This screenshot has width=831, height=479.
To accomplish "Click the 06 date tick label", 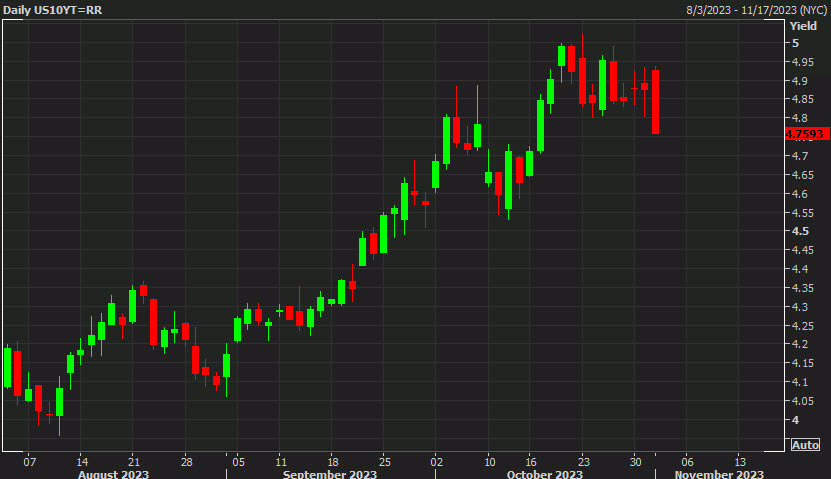I will pyautogui.click(x=687, y=462).
